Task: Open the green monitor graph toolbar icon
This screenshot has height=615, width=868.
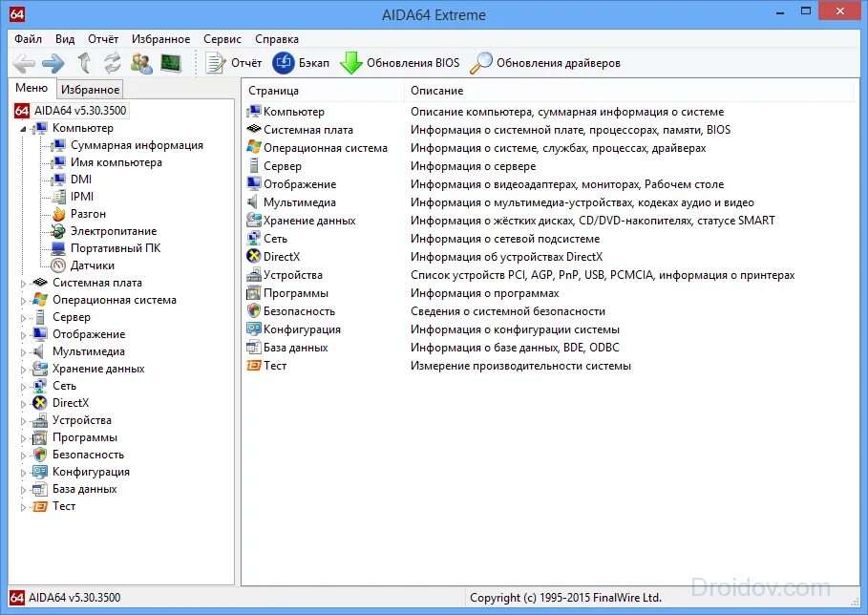Action: (x=171, y=63)
